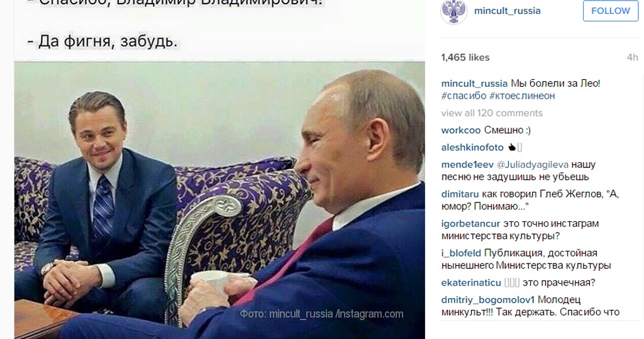Viewport: 644px width, 339px height.
Task: Open dimitaru commenter profile
Action: (x=460, y=194)
